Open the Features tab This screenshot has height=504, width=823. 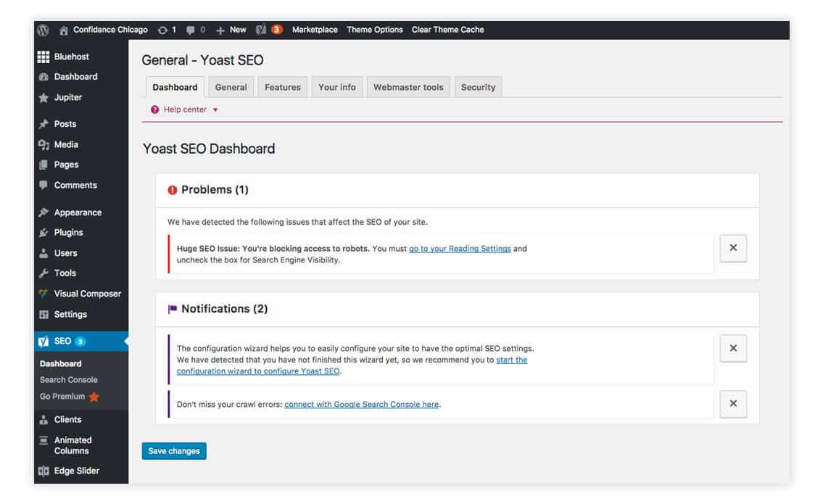coord(282,87)
